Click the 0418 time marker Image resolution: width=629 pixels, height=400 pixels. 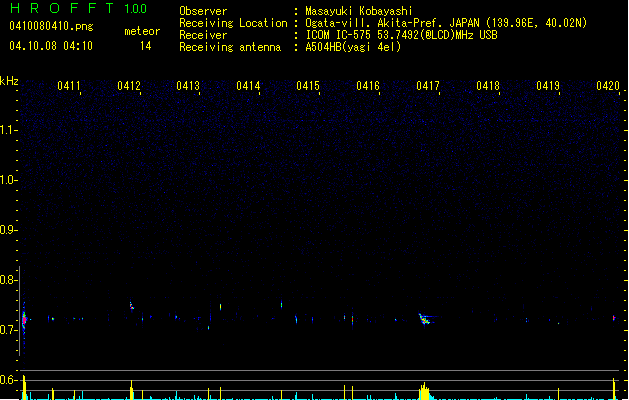[x=488, y=86]
